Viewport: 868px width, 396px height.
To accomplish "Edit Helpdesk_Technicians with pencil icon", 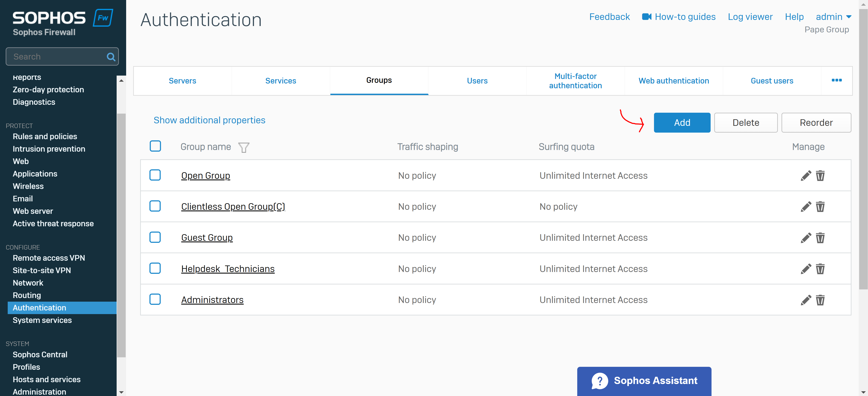I will tap(806, 269).
